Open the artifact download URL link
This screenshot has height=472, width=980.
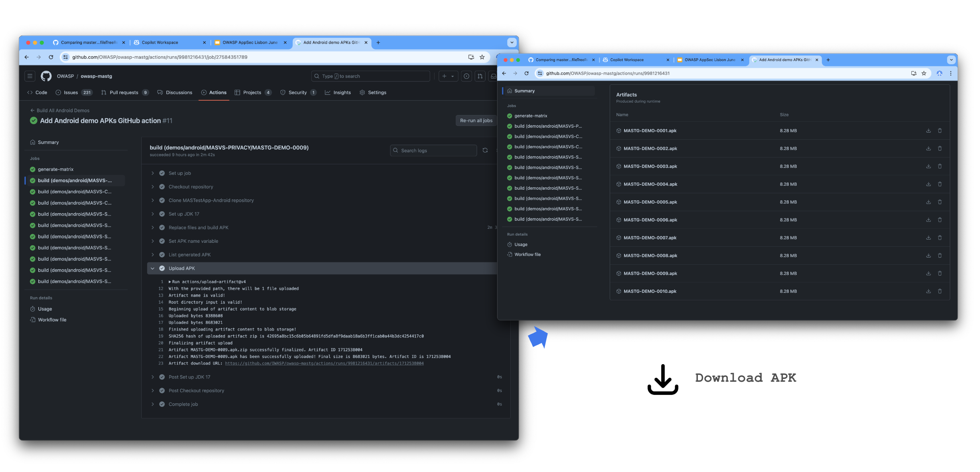(324, 363)
